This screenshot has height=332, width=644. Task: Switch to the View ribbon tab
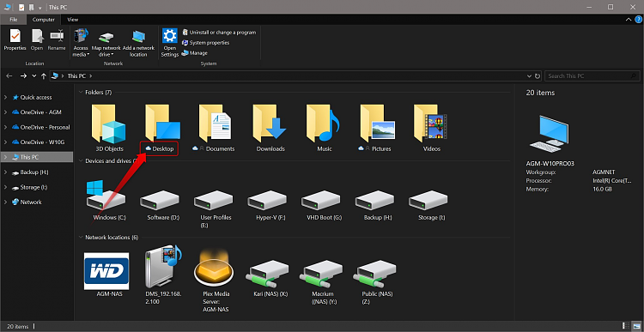tap(73, 19)
